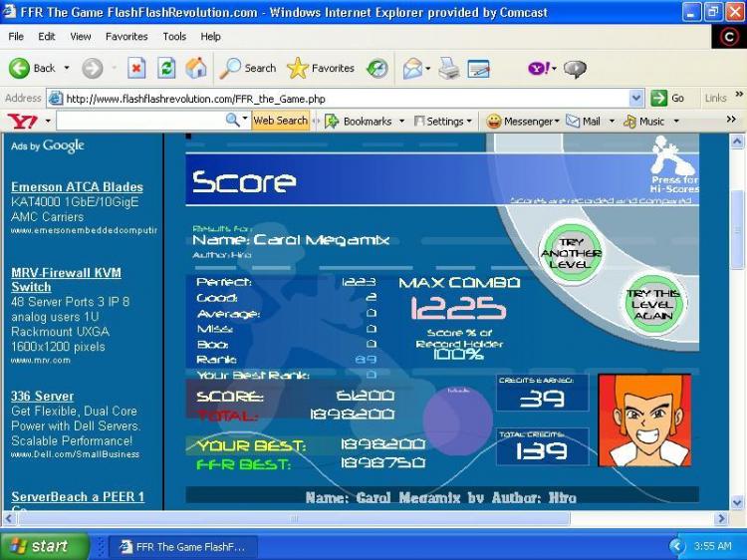Screen dimensions: 747x560
Task: Open Mail on Yahoo toolbar
Action: pos(583,121)
